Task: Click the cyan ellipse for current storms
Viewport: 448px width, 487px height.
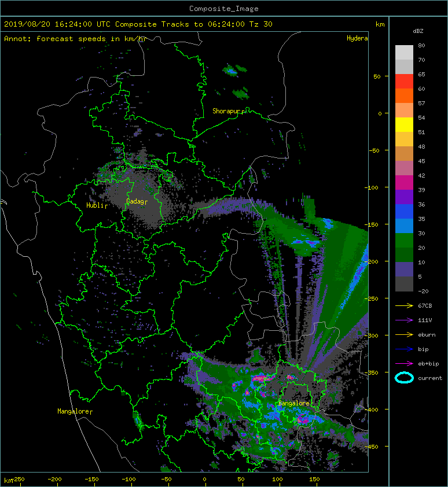Action: pyautogui.click(x=404, y=378)
